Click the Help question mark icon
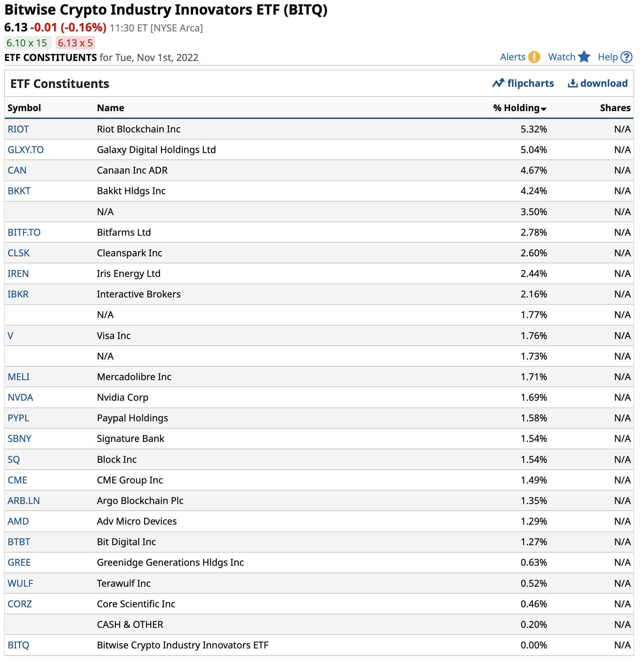Image resolution: width=642 pixels, height=672 pixels. coord(626,57)
